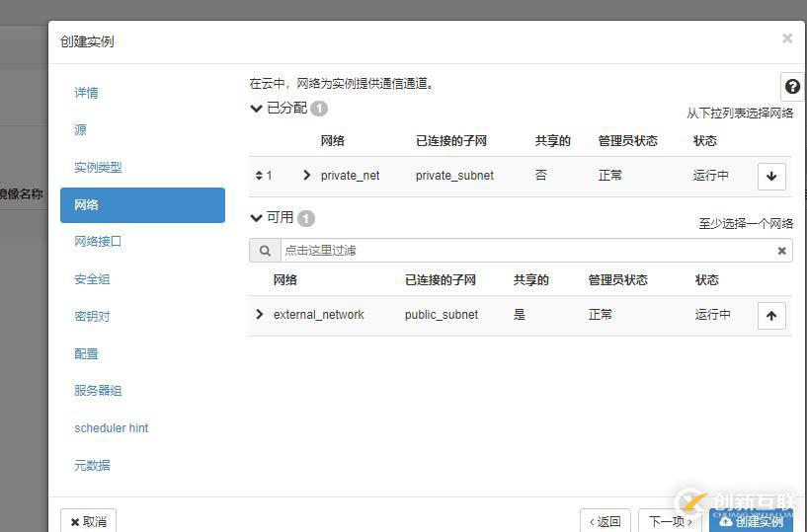Viewport: 807px width, 532px height.
Task: Go to the 密钥对 step
Action: pos(92,317)
